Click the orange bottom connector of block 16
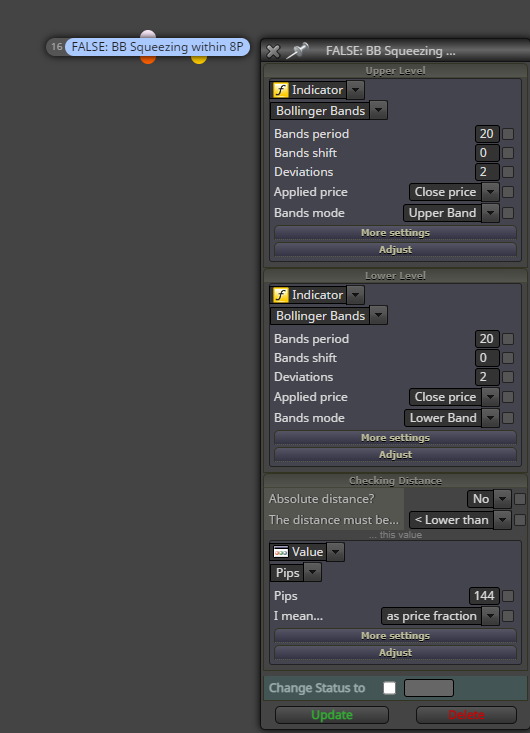This screenshot has height=733, width=530. pyautogui.click(x=148, y=59)
